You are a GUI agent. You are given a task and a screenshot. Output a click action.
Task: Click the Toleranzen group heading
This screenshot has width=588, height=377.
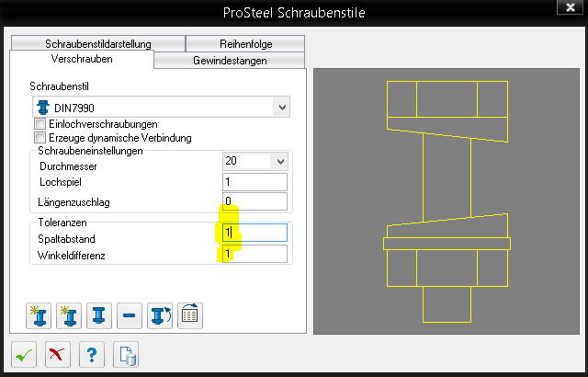coord(62,223)
